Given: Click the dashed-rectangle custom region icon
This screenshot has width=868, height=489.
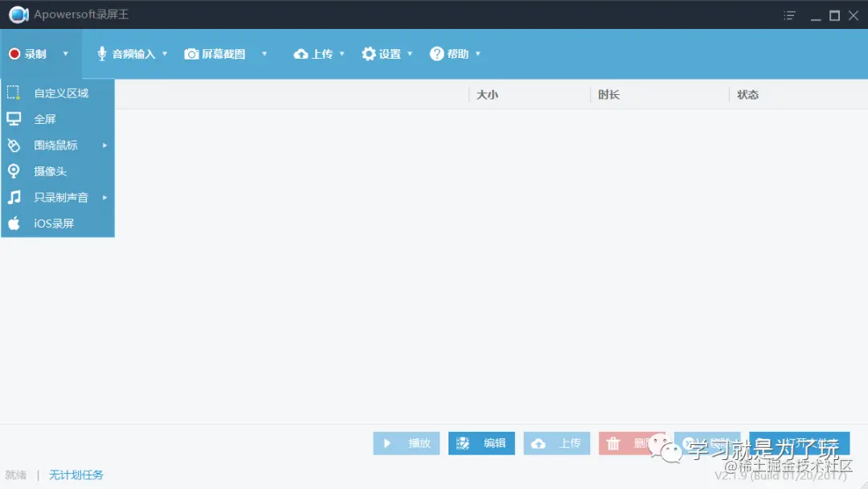Looking at the screenshot, I should 14,92.
